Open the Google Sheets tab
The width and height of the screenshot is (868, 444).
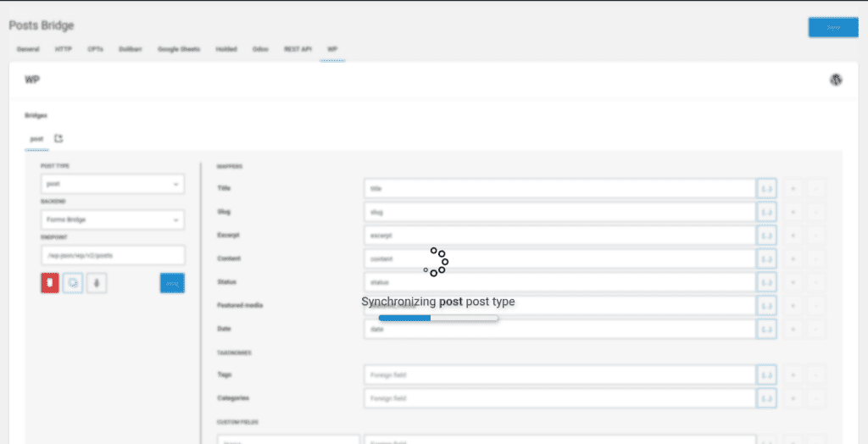179,49
